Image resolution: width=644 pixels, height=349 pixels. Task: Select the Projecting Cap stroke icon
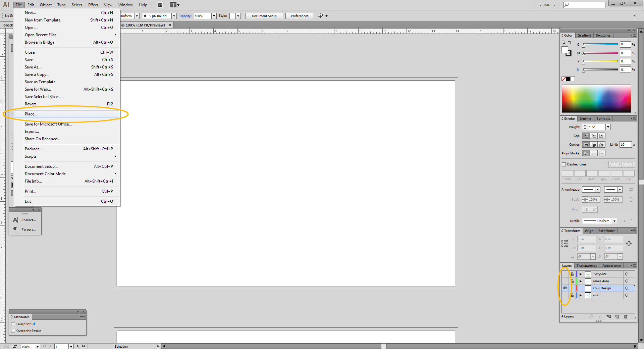[x=602, y=136]
